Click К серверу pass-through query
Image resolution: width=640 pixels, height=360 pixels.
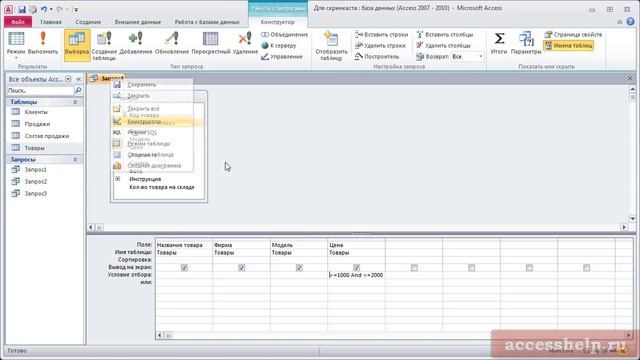[x=279, y=46]
